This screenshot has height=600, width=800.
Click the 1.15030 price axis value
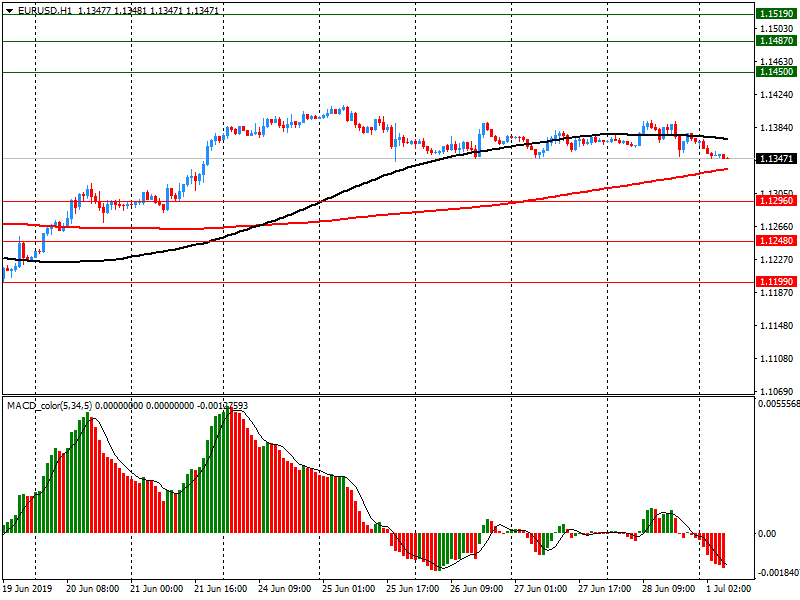777,29
